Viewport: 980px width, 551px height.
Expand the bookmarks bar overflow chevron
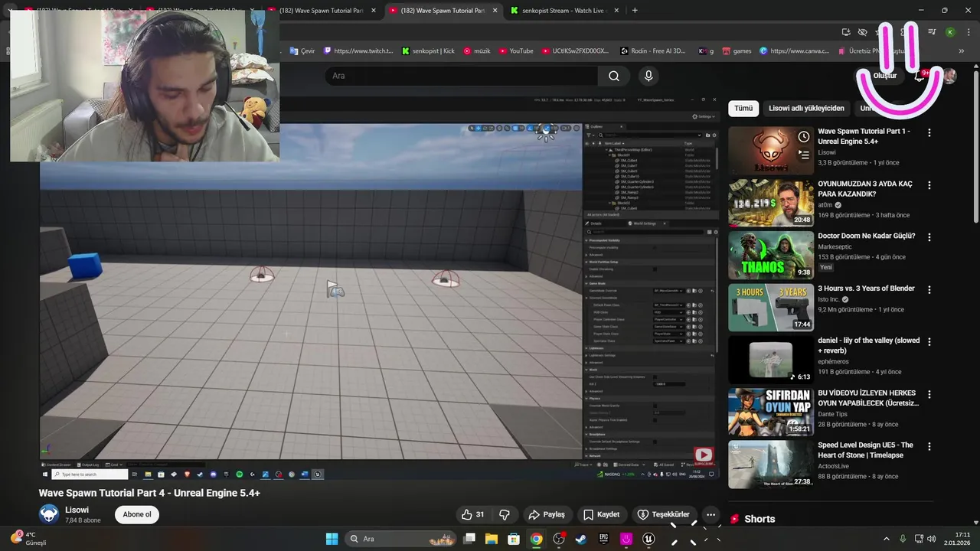(x=961, y=51)
